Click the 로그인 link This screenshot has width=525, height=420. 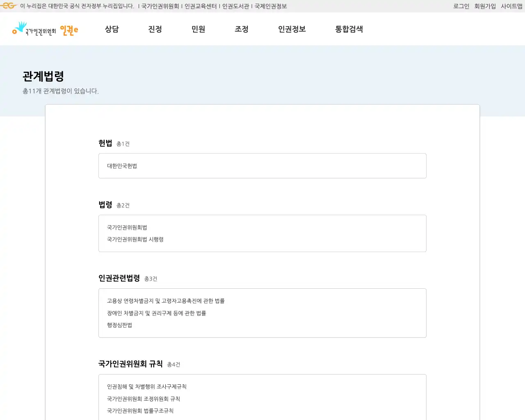tap(461, 6)
